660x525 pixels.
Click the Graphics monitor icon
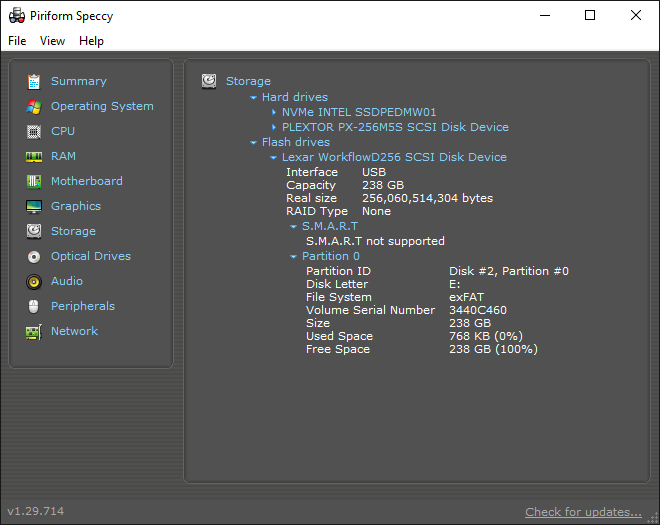coord(34,206)
